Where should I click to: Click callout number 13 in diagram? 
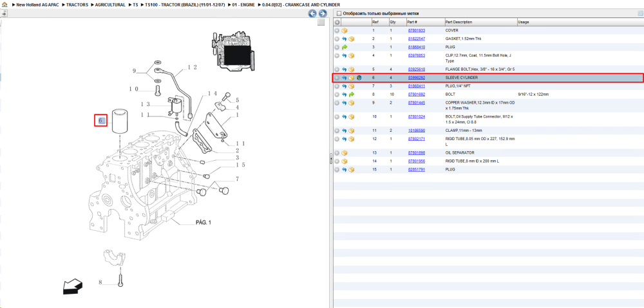point(145,104)
